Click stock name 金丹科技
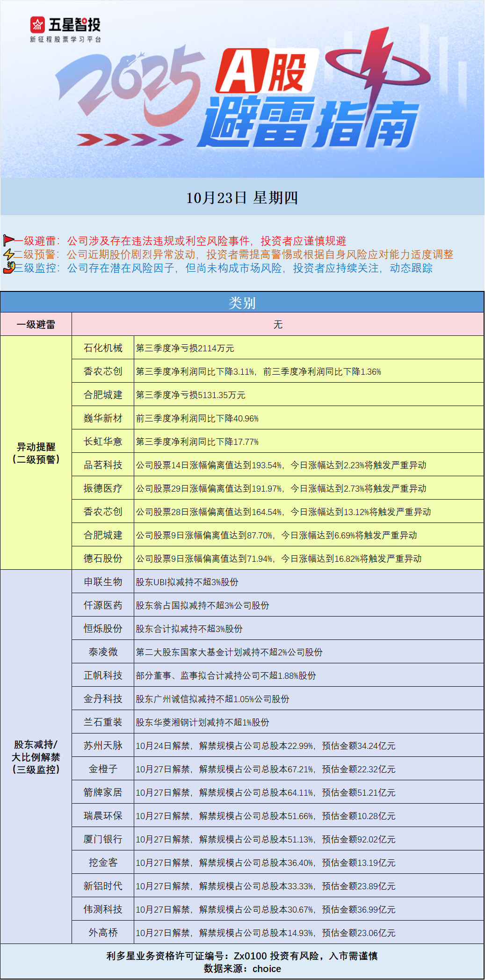 click(x=103, y=698)
